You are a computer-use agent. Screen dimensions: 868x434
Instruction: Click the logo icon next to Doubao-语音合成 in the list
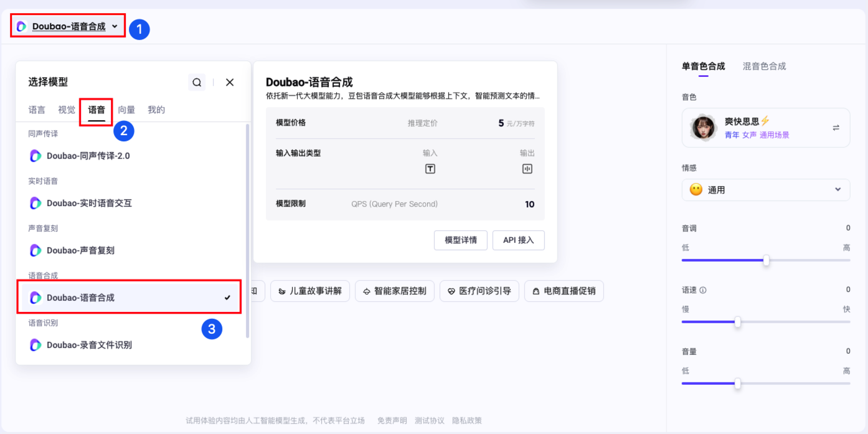35,298
